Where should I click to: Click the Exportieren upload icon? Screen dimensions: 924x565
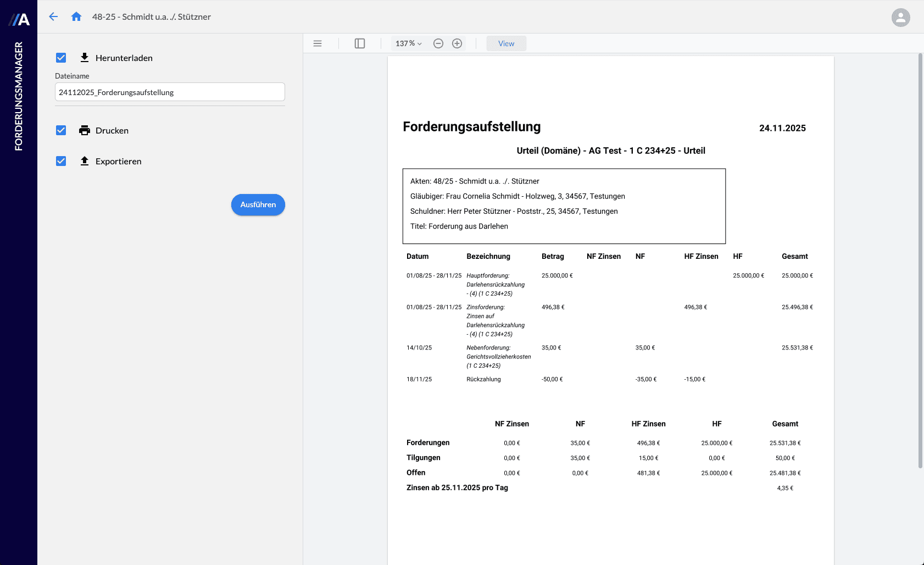click(85, 161)
